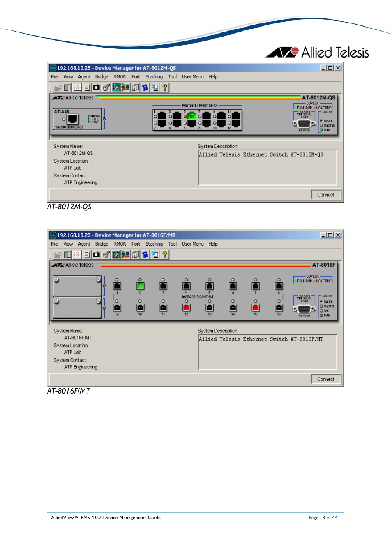This screenshot has height=555, width=392.
Task: Click the camera snapshot icon in AT-8012M-QS toolbar
Action: coord(97,88)
